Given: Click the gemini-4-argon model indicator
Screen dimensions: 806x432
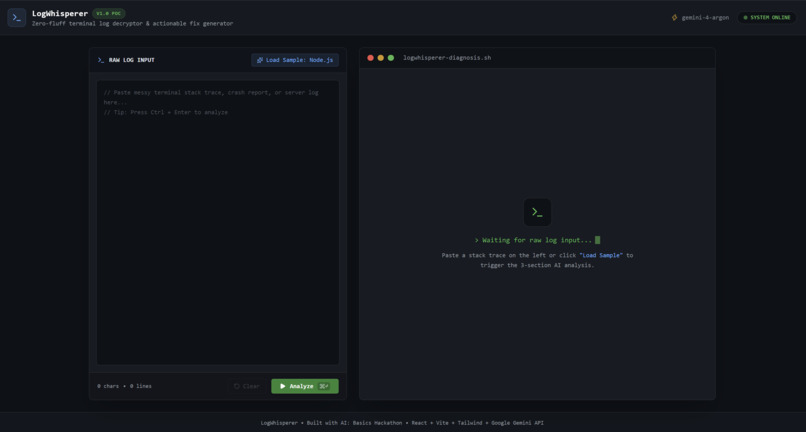Looking at the screenshot, I should coord(700,17).
